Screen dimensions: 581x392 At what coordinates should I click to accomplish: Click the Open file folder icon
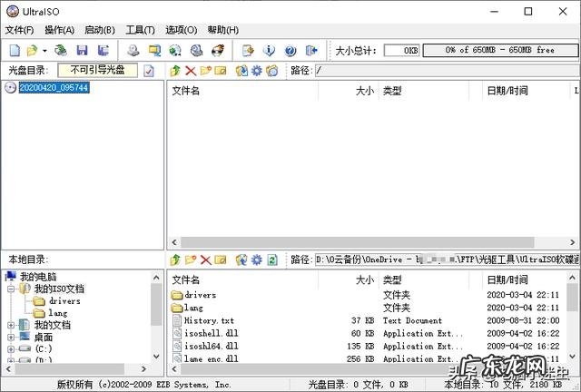click(x=33, y=50)
